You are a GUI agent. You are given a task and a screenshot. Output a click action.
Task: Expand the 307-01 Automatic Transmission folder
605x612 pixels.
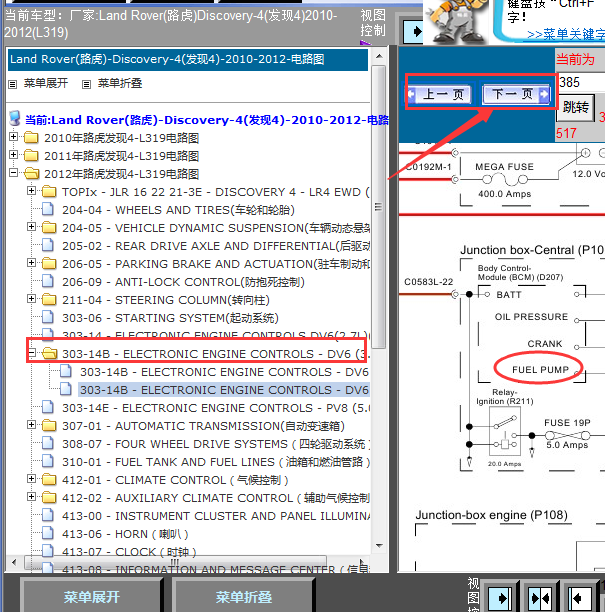point(31,425)
